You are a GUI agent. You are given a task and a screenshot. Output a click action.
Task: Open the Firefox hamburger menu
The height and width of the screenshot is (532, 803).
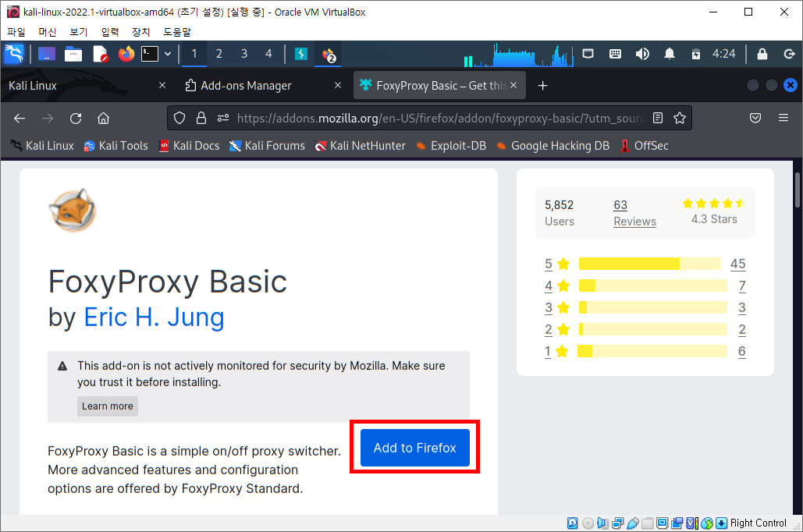click(783, 119)
